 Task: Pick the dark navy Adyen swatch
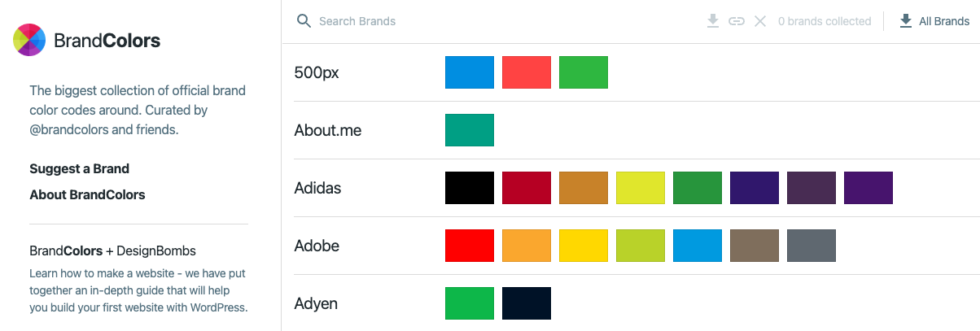(527, 303)
